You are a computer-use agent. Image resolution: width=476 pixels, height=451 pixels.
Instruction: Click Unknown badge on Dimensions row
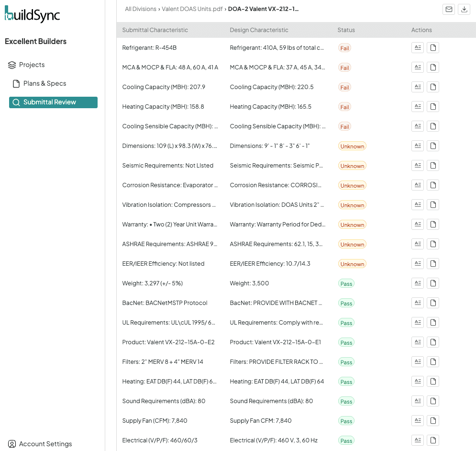coord(352,146)
